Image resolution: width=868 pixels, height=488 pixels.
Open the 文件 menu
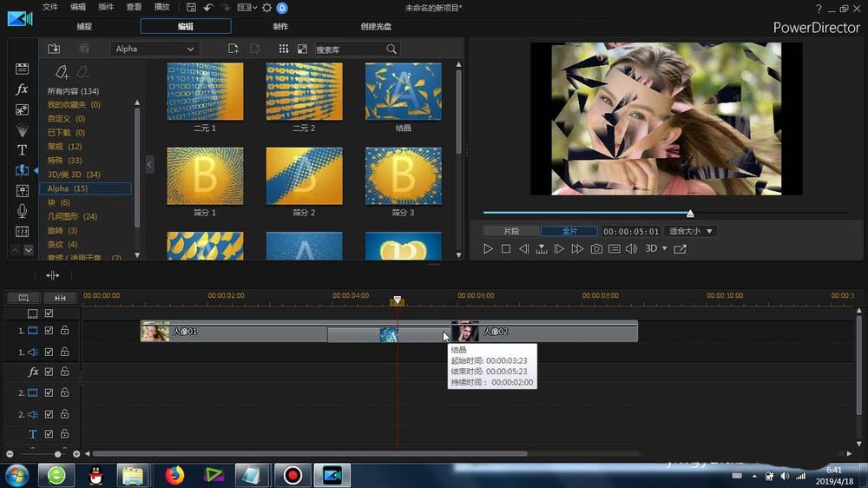(x=49, y=7)
